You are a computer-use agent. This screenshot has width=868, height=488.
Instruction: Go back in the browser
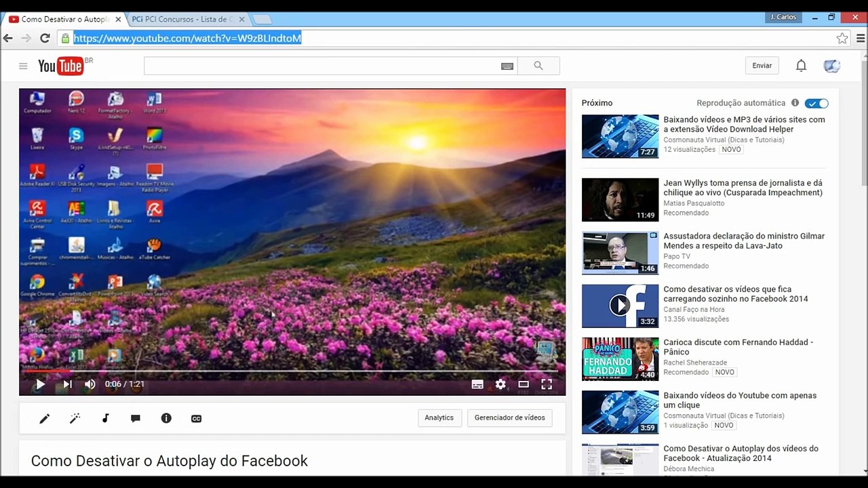pyautogui.click(x=8, y=38)
